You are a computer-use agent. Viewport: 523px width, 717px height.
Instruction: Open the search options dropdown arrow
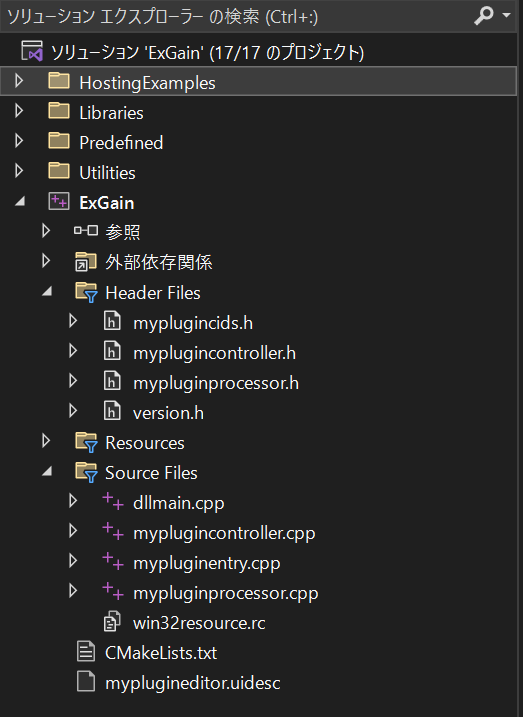(506, 15)
